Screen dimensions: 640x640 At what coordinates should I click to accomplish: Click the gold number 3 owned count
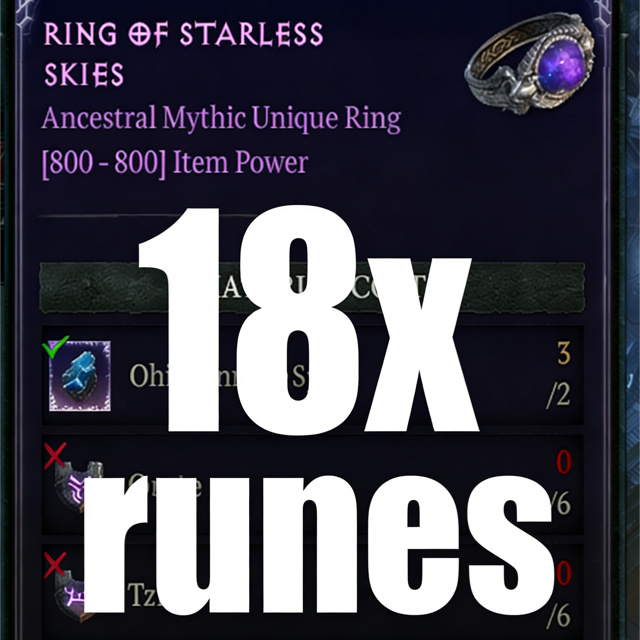coord(564,353)
